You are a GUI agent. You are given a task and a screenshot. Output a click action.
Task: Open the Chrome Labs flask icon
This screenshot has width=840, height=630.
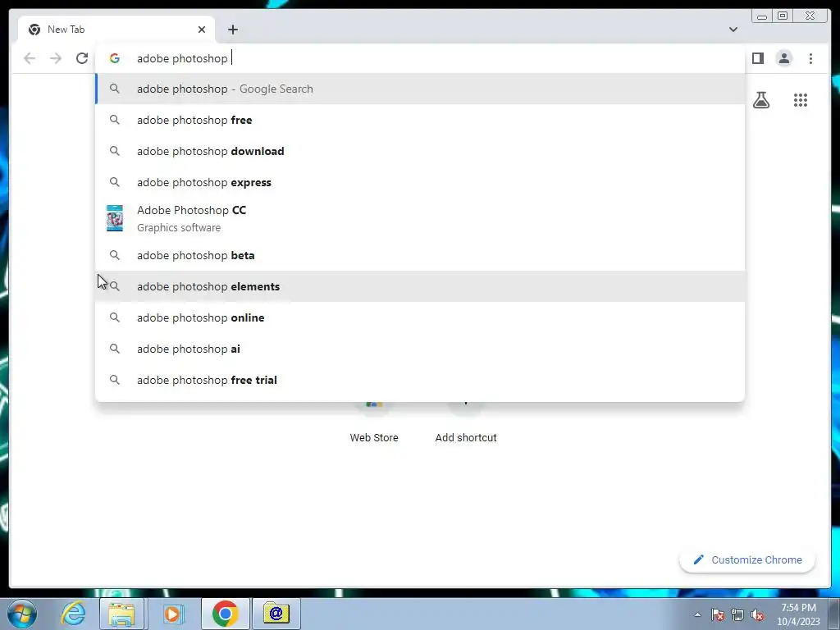[760, 100]
